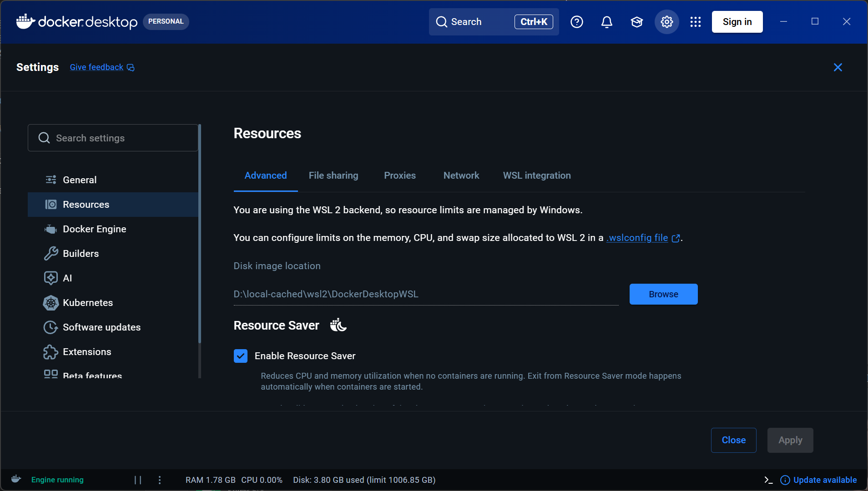Open the Network tab

(x=461, y=175)
